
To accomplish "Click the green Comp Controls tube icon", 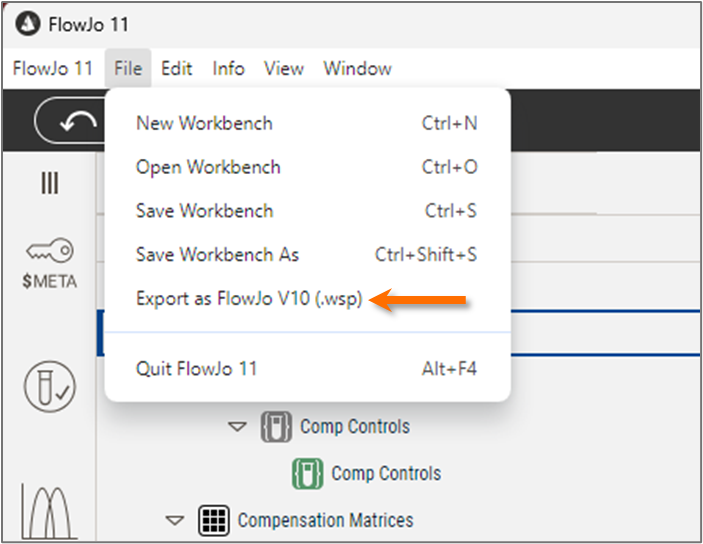I will [307, 473].
